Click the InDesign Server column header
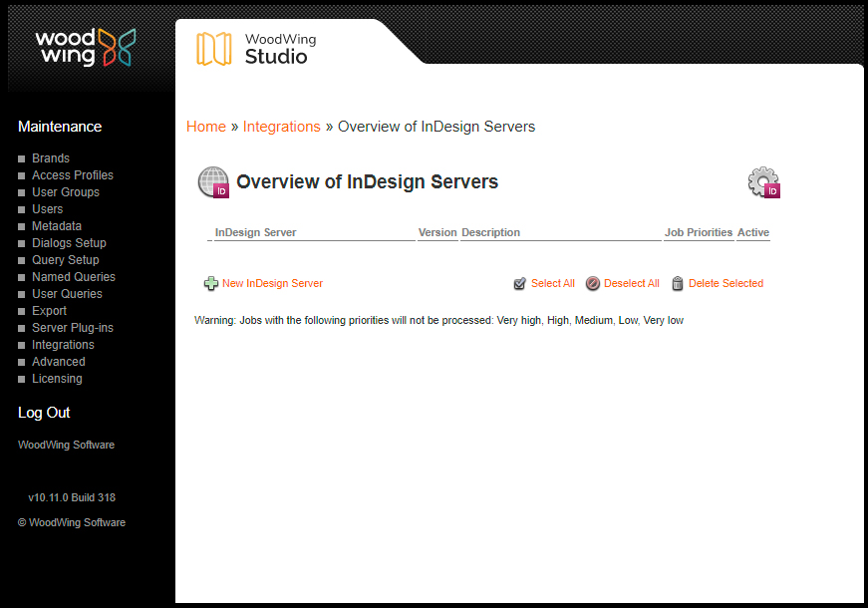Screen dimensions: 868x608 point(256,232)
